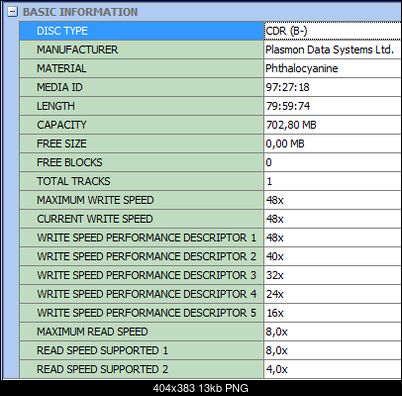Select the LENGTH row label
402x396 pixels.
click(x=56, y=106)
